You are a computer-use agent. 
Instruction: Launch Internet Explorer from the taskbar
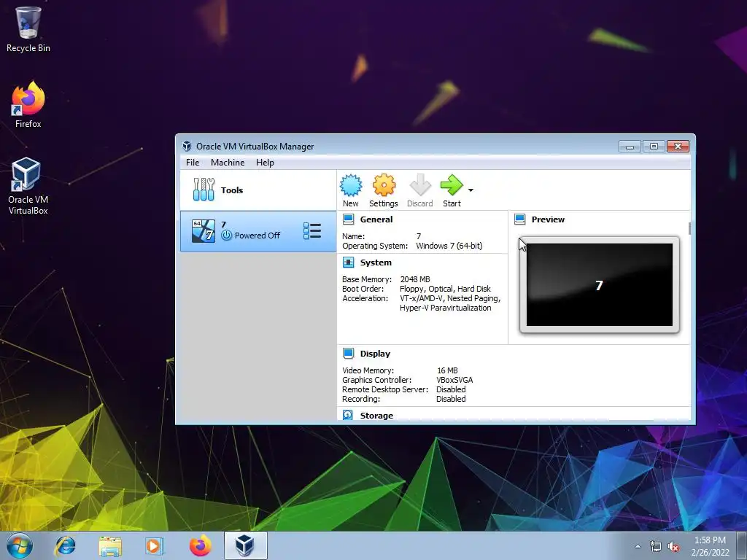pos(65,545)
